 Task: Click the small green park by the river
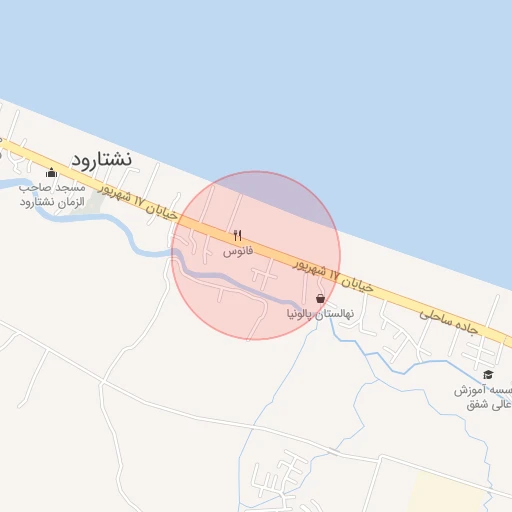point(93,203)
